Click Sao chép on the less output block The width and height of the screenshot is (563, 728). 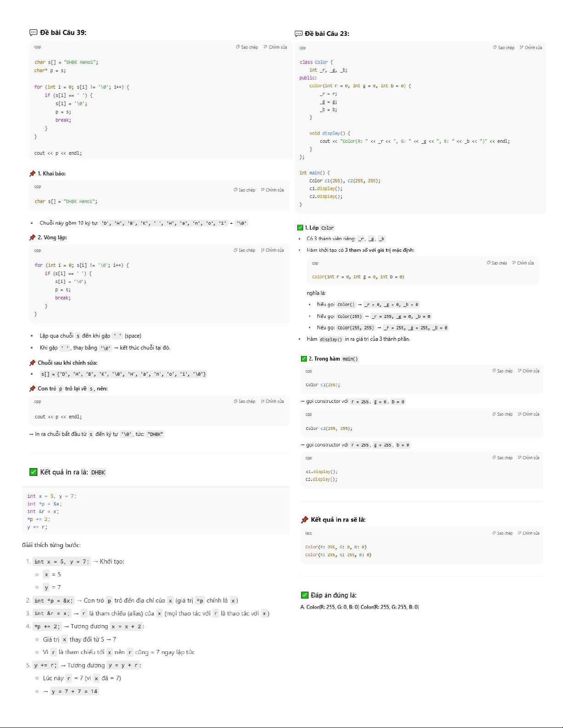(502, 533)
